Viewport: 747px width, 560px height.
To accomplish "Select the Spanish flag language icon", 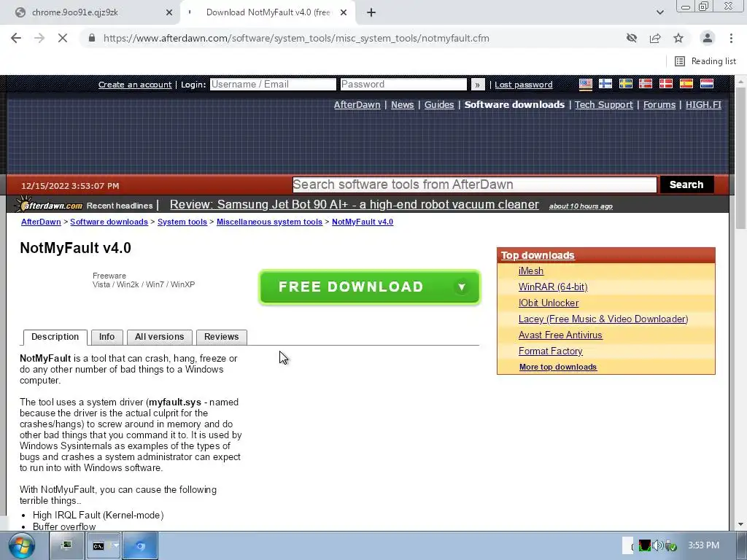I will 686,84.
